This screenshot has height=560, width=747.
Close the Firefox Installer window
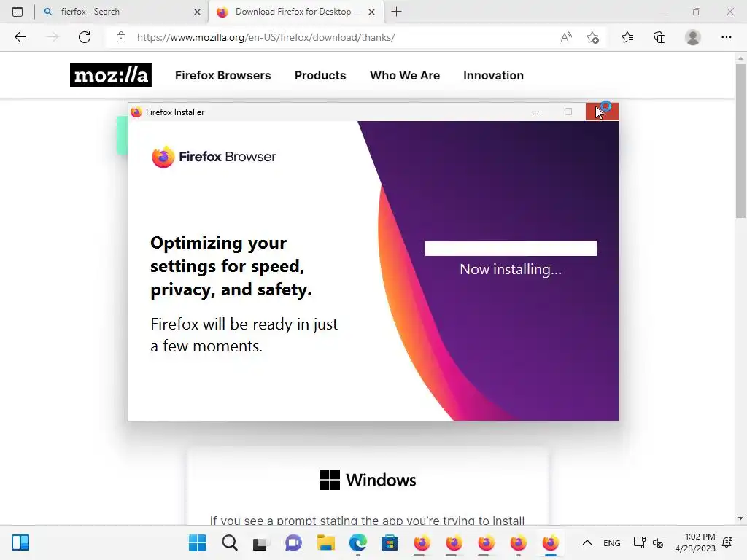pyautogui.click(x=602, y=112)
